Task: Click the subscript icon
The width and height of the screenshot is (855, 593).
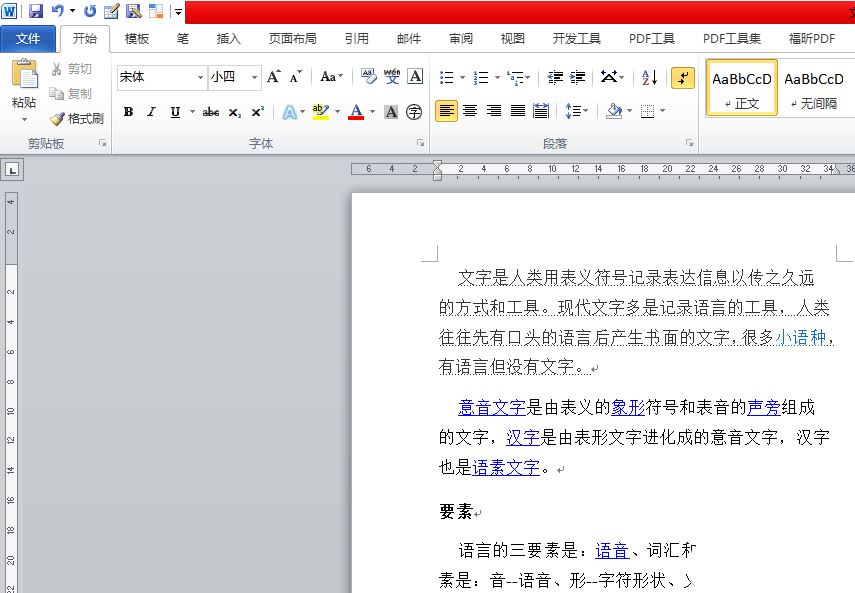Action: pos(236,110)
